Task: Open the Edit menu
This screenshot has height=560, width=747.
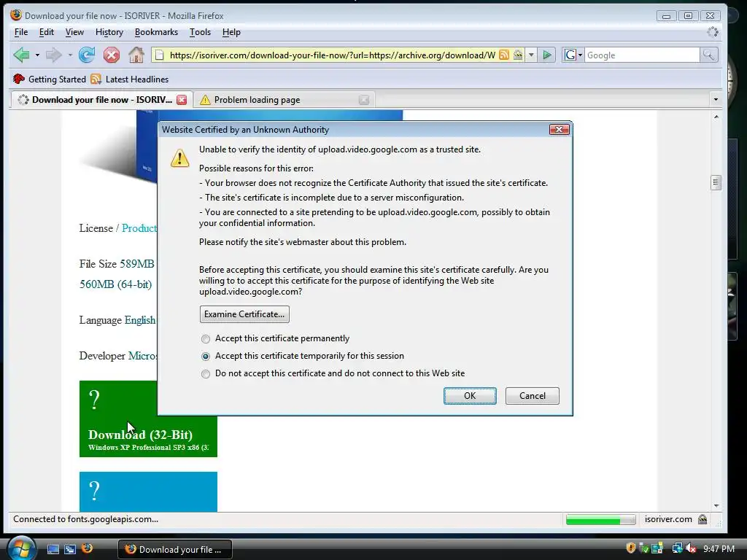Action: pyautogui.click(x=46, y=32)
